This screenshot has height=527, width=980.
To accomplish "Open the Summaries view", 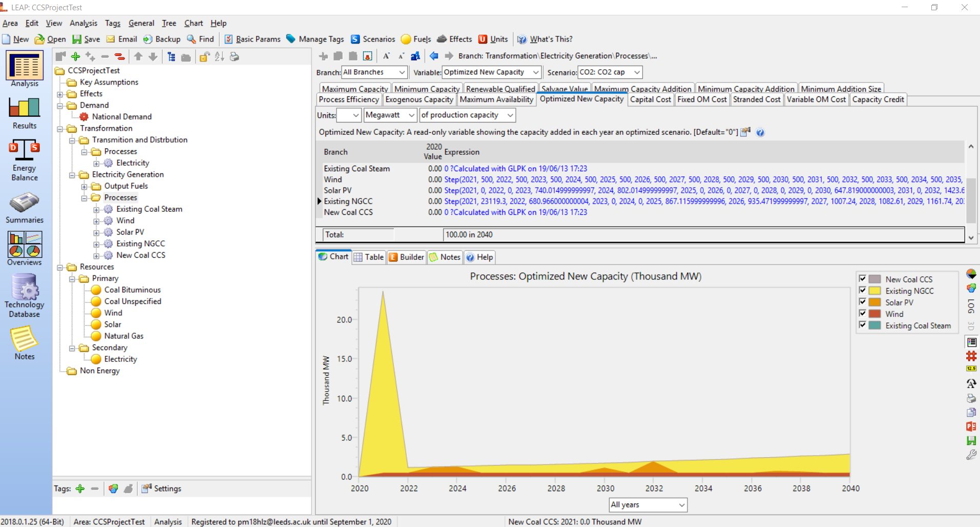I will pos(25,208).
